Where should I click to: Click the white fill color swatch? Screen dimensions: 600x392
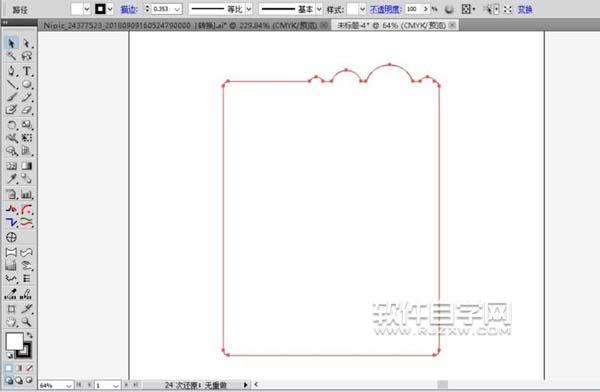[x=14, y=341]
